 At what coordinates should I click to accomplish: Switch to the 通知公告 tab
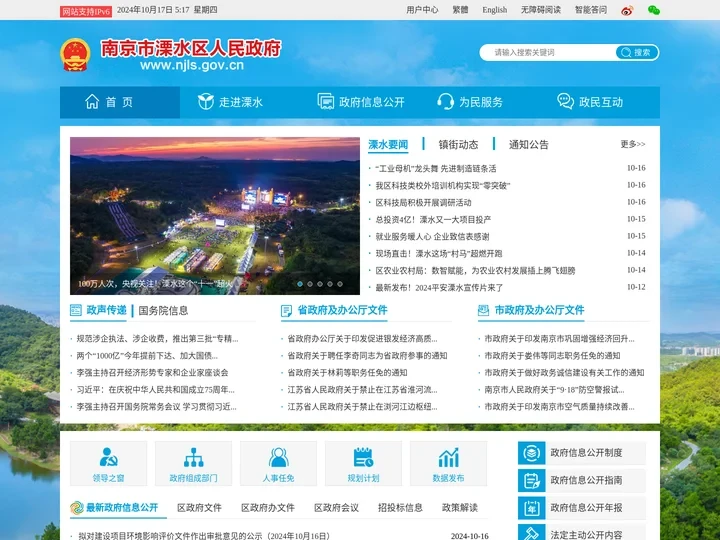pos(529,145)
